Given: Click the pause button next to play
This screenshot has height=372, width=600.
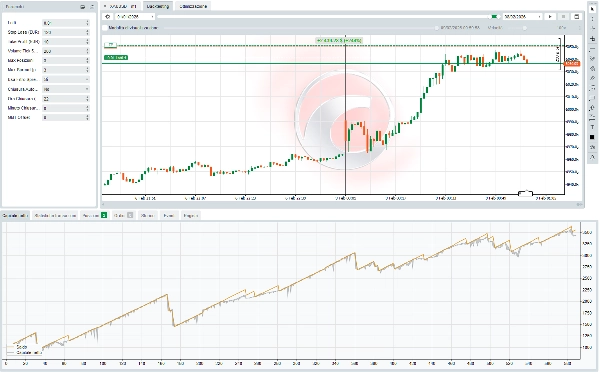Looking at the screenshot, I should coord(563,16).
